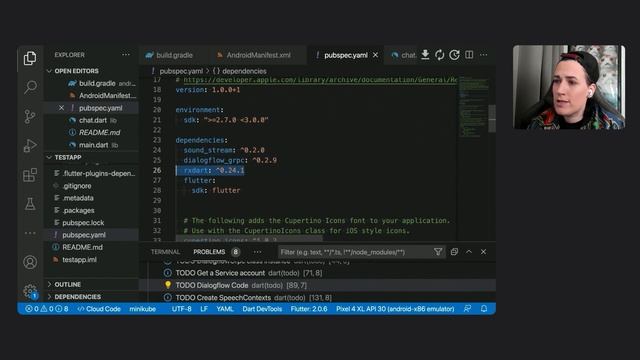Change UTF-8 encoding in status bar
This screenshot has height=360, width=640.
point(181,309)
